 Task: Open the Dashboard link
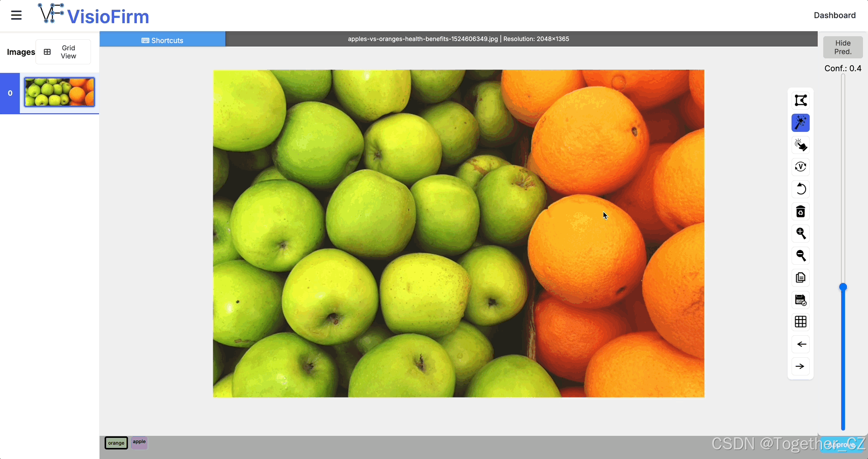[x=834, y=15]
